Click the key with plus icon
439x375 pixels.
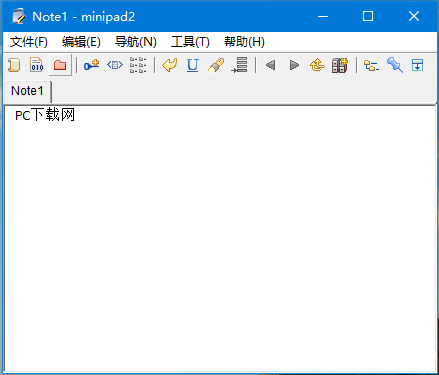(x=92, y=65)
